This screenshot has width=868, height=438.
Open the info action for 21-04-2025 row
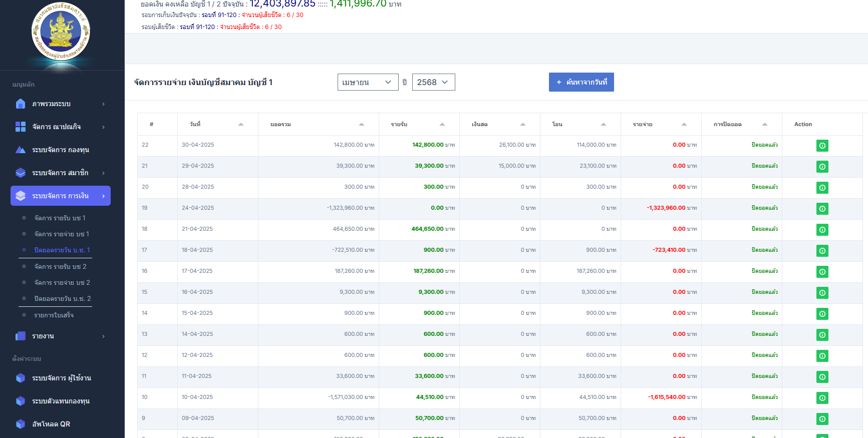tap(822, 230)
